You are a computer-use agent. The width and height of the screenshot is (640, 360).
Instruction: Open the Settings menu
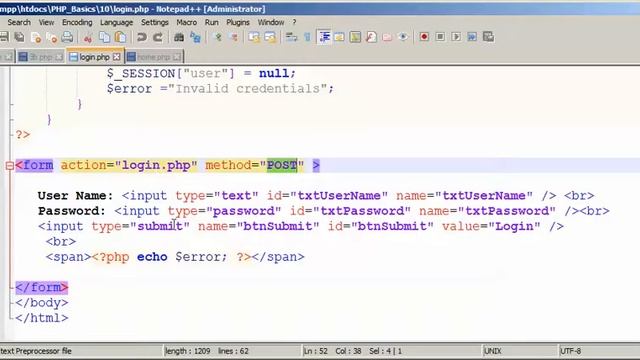click(155, 22)
